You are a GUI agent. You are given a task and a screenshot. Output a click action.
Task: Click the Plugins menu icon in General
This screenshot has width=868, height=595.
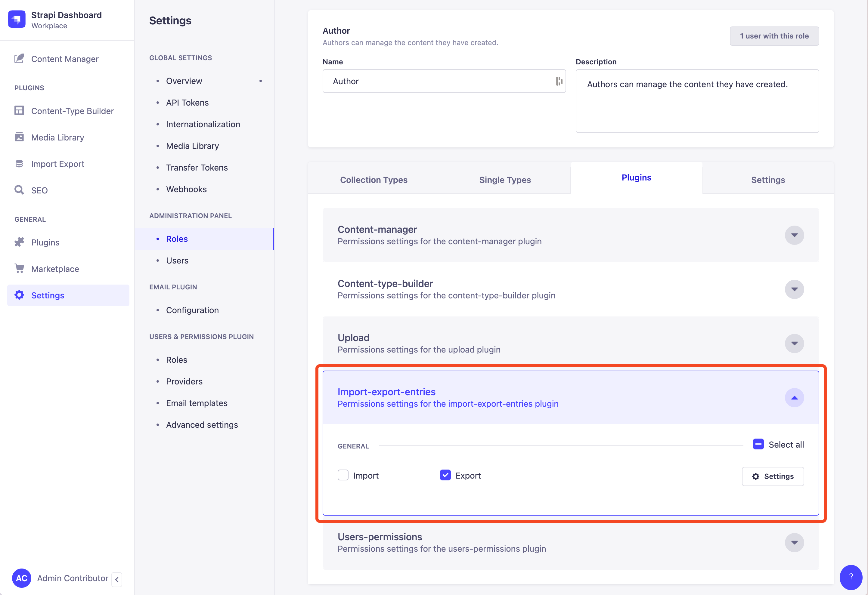19,242
